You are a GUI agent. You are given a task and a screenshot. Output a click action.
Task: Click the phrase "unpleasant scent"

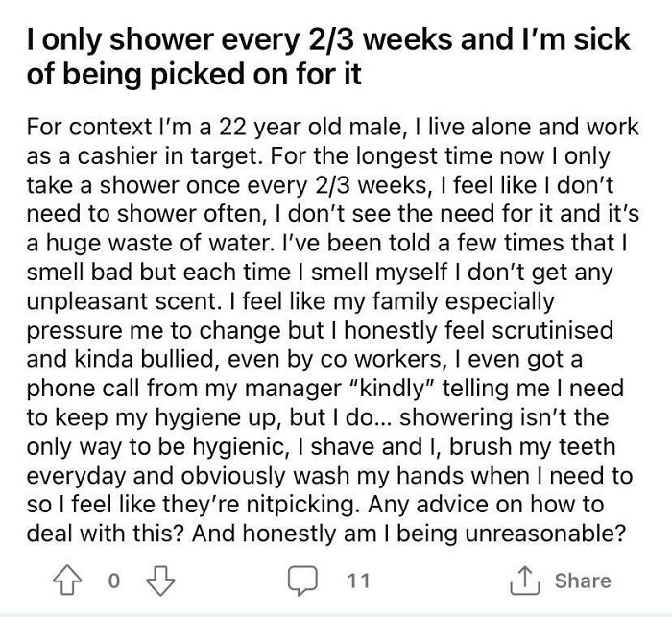(123, 302)
